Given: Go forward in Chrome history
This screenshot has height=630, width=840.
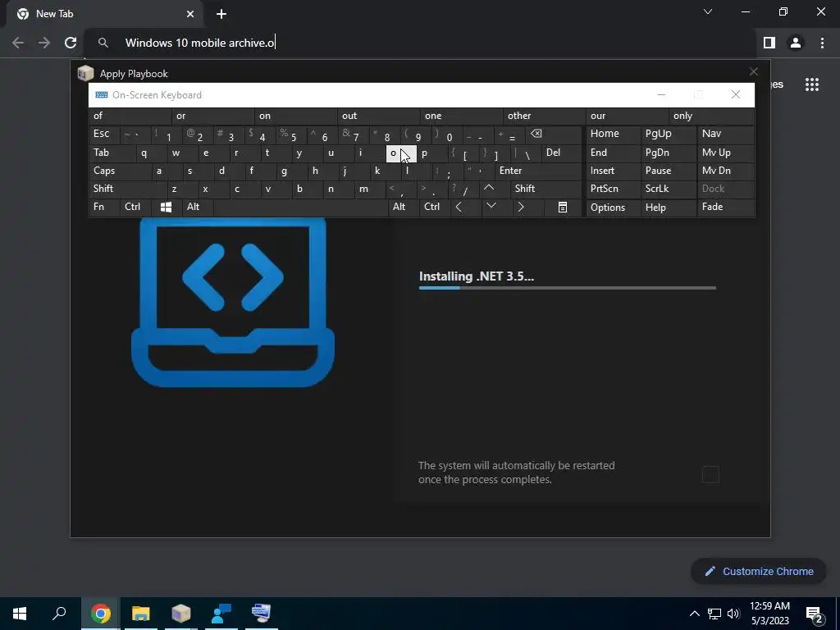Looking at the screenshot, I should 44,43.
